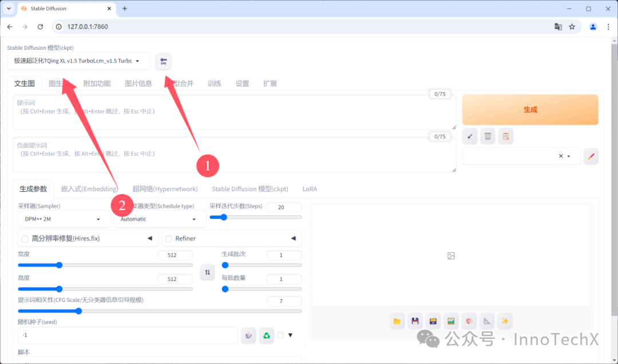618x364 pixels.
Task: Open the tab search chevron in Chrome
Action: point(9,8)
